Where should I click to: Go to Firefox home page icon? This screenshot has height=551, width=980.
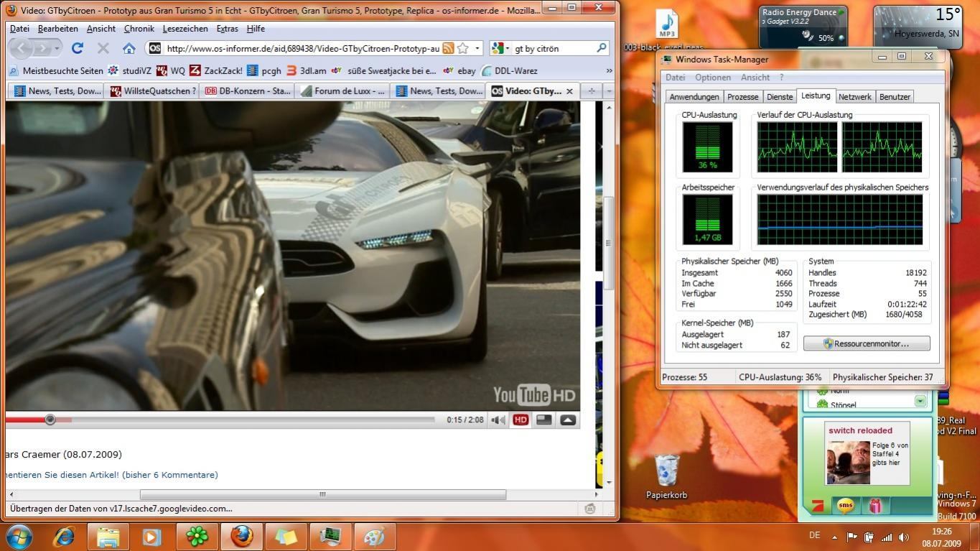(129, 48)
